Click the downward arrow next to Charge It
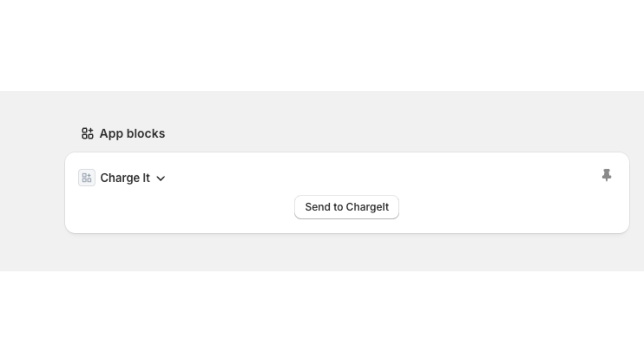The width and height of the screenshot is (644, 362). coord(161,178)
